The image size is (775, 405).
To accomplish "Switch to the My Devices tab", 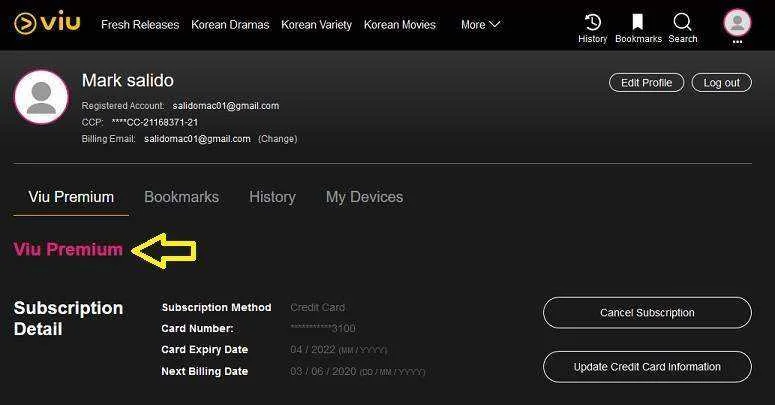I will pos(364,197).
